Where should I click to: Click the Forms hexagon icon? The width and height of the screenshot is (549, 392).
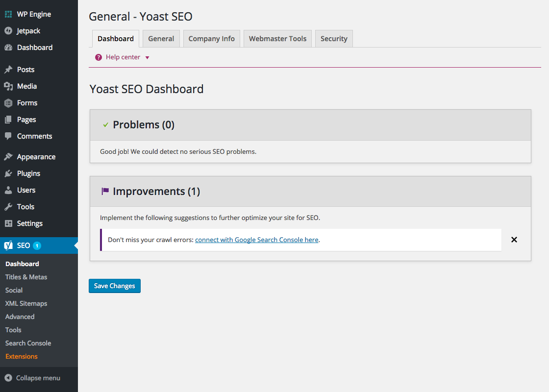(x=8, y=103)
